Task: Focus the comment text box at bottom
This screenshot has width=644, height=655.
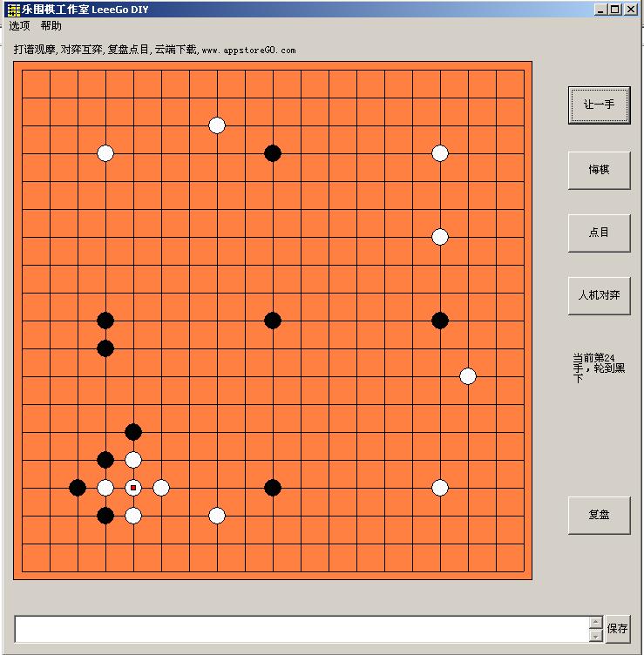Action: tap(302, 629)
